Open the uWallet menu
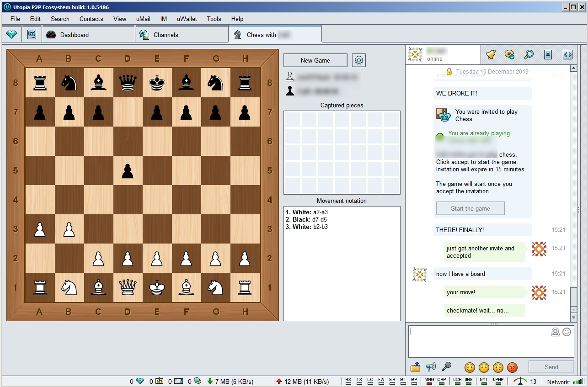 pyautogui.click(x=187, y=19)
